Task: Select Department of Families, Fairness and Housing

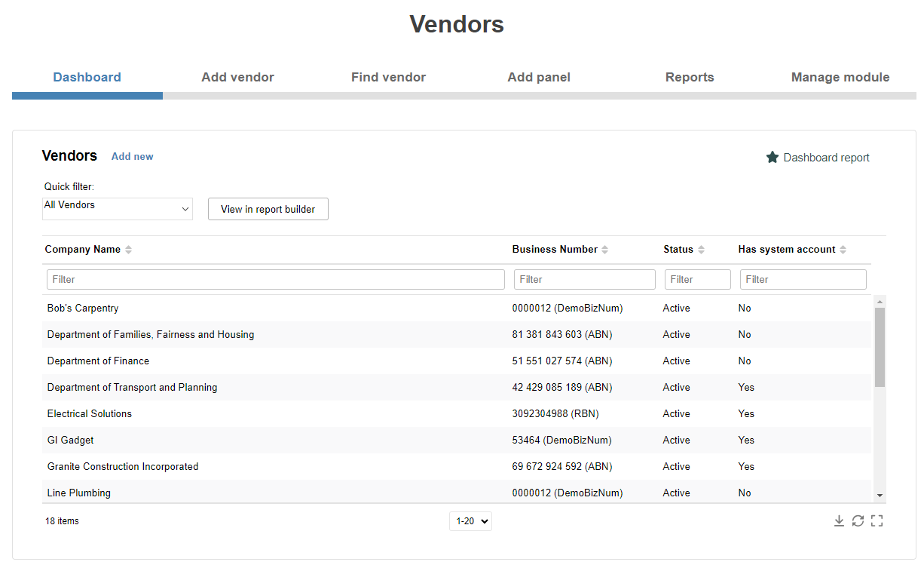Action: click(x=457, y=334)
